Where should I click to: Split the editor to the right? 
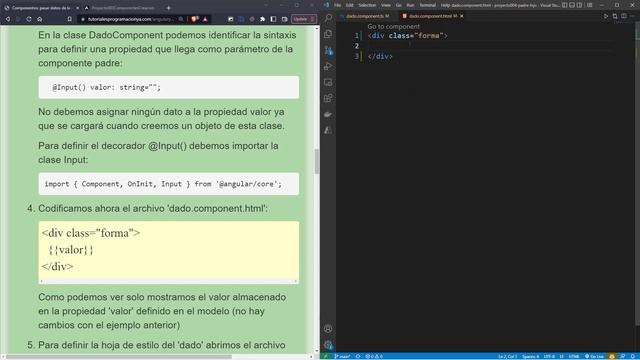pos(624,16)
